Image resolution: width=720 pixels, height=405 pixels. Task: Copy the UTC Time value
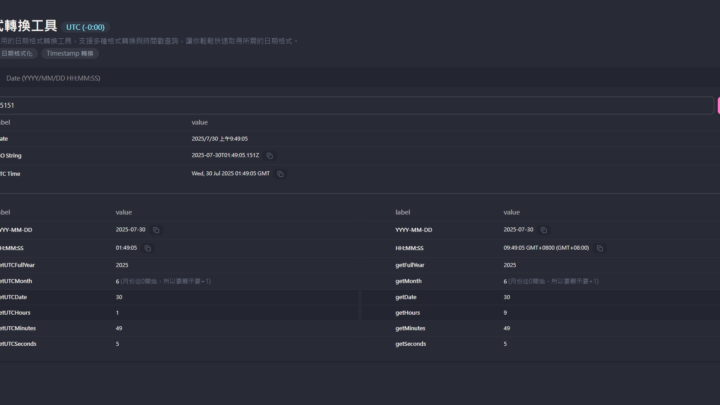click(x=280, y=174)
